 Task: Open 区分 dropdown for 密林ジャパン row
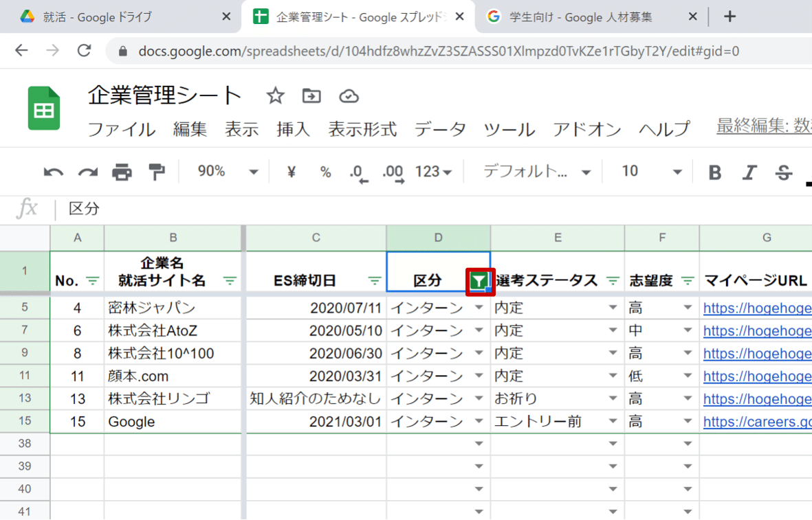point(479,307)
